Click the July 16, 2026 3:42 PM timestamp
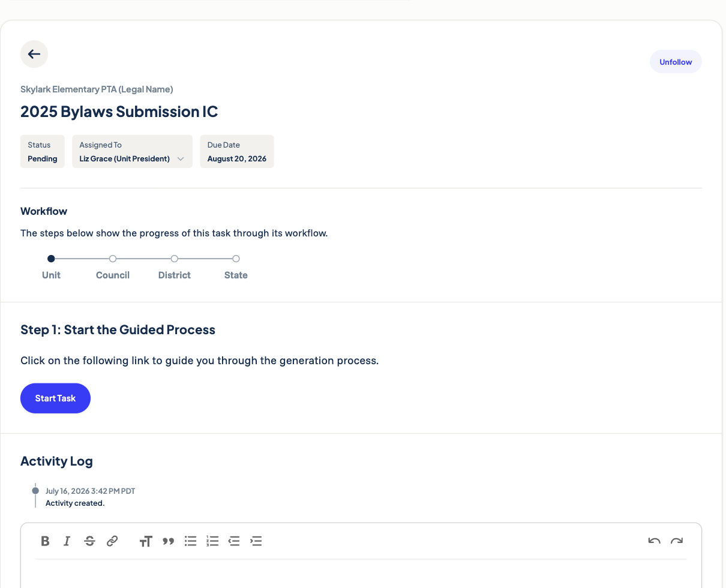Image resolution: width=726 pixels, height=588 pixels. pyautogui.click(x=90, y=491)
